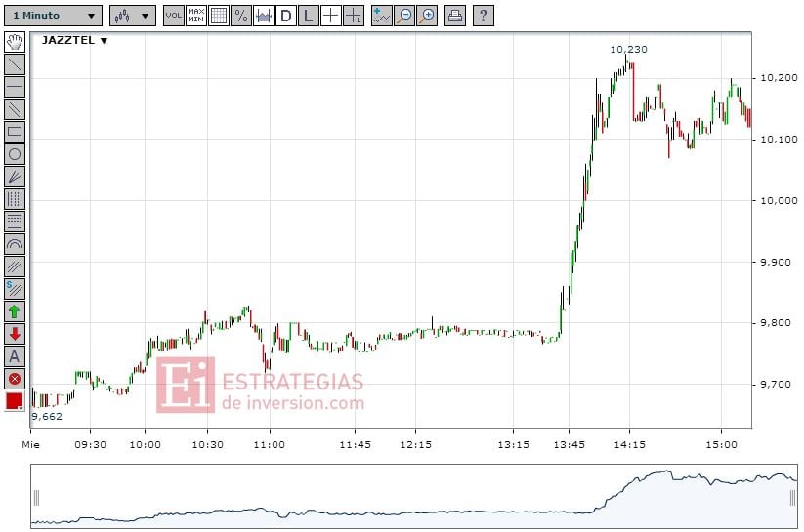The width and height of the screenshot is (804, 532).
Task: Open the red drawing color swatch
Action: tap(15, 401)
